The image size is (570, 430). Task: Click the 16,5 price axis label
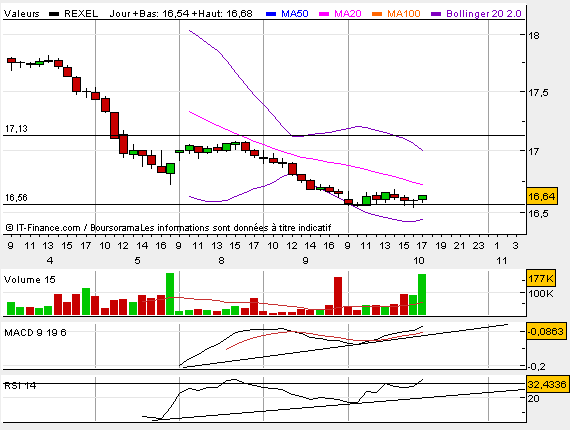538,213
